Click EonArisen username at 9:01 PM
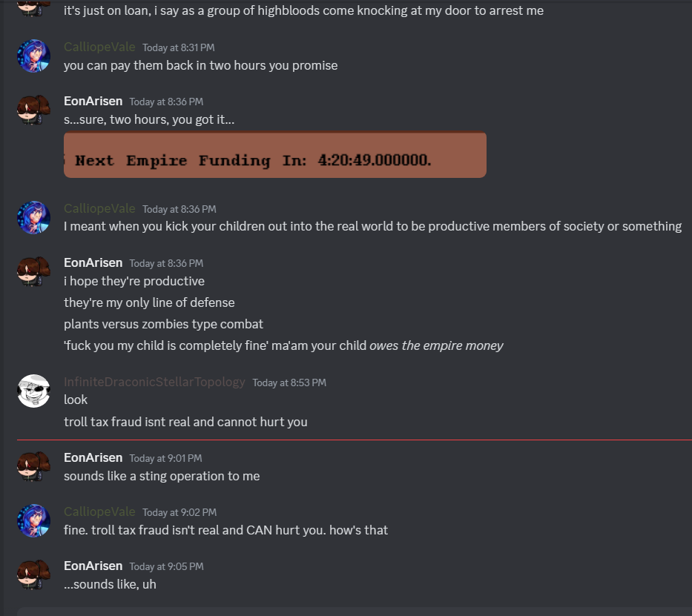The image size is (692, 616). pyautogui.click(x=93, y=457)
